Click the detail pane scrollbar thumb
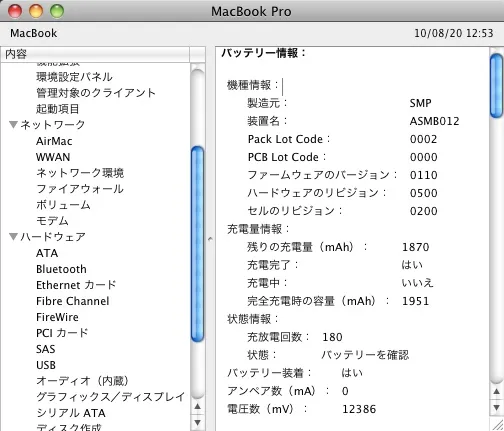Screen dimensions: 504x431 pos(497,85)
